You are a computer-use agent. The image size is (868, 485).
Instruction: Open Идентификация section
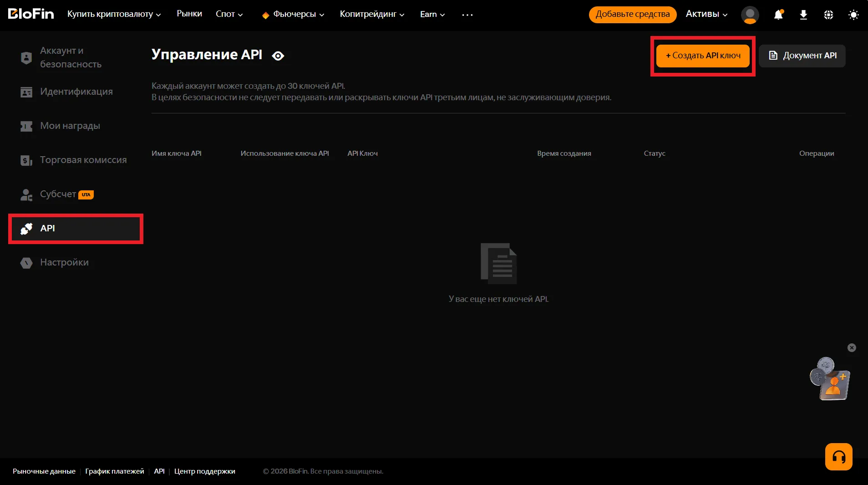76,92
